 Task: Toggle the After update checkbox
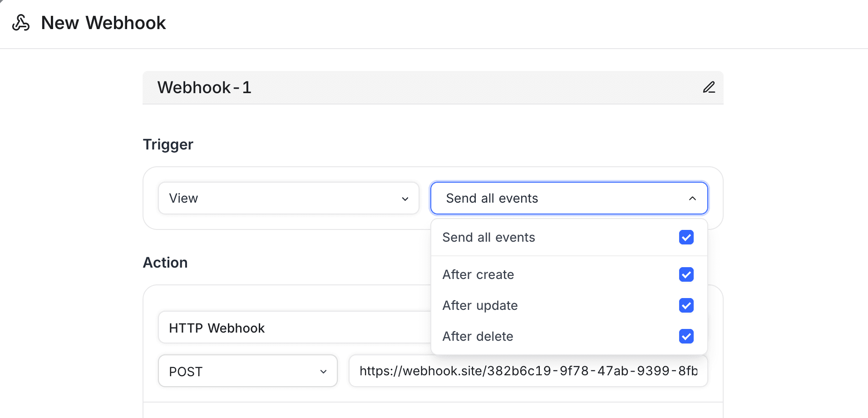pyautogui.click(x=686, y=305)
